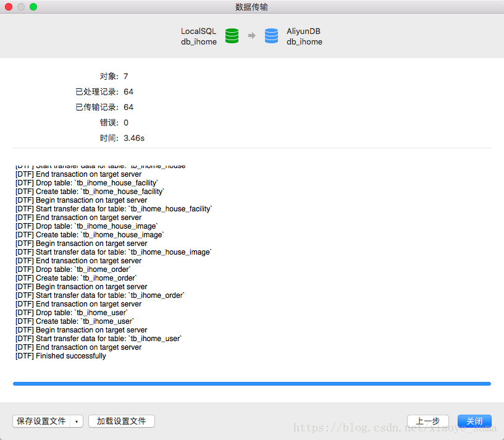
Task: Select log line Start transfer data for tb_ihome_house_facility
Action: [x=114, y=209]
